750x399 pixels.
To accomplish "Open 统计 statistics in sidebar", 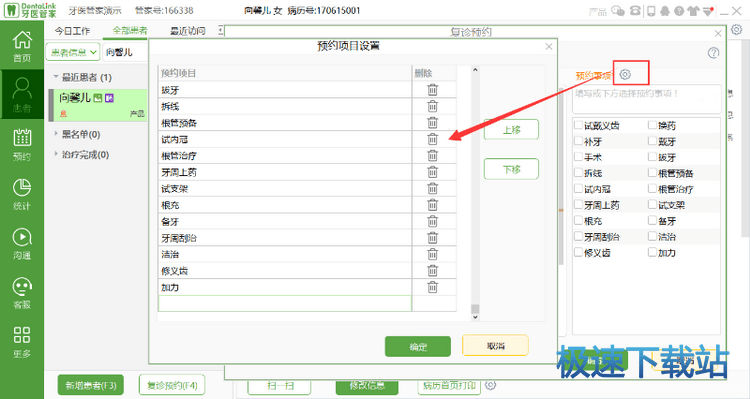I will click(x=22, y=194).
